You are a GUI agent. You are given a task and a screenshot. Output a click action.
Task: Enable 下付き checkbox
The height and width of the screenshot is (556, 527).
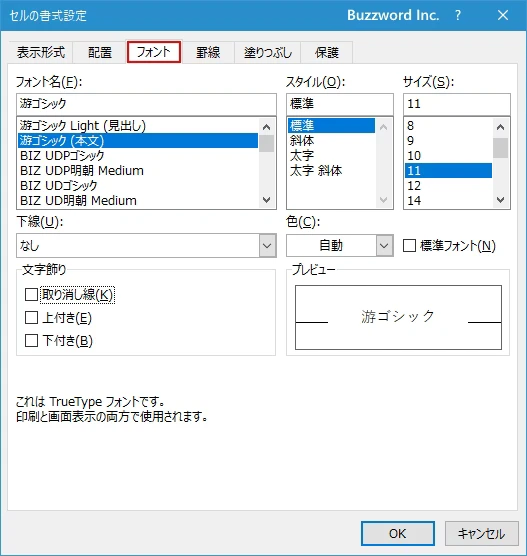tap(31, 340)
